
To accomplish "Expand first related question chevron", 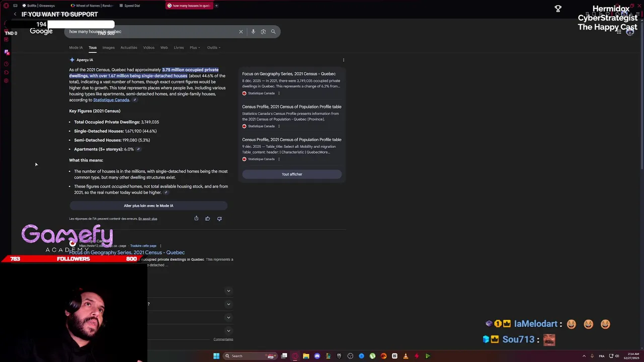I will click(228, 291).
